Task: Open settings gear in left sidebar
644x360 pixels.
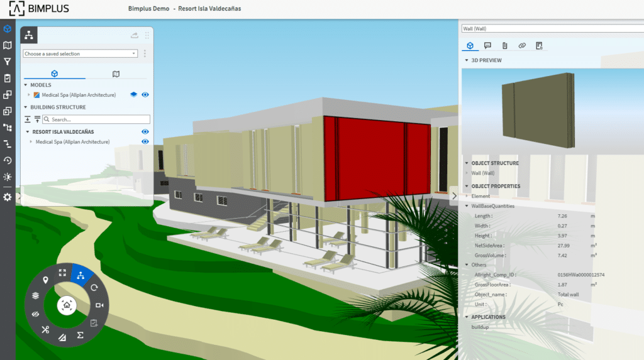Action: [x=7, y=197]
